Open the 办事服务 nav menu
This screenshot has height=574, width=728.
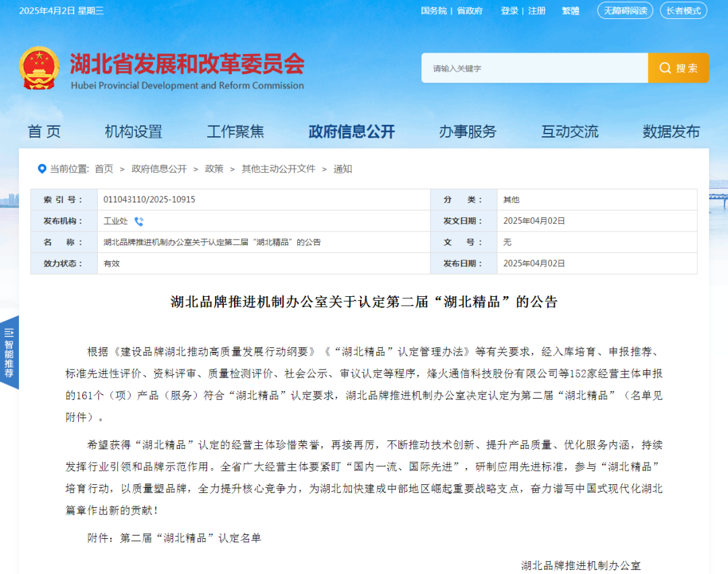click(x=468, y=132)
